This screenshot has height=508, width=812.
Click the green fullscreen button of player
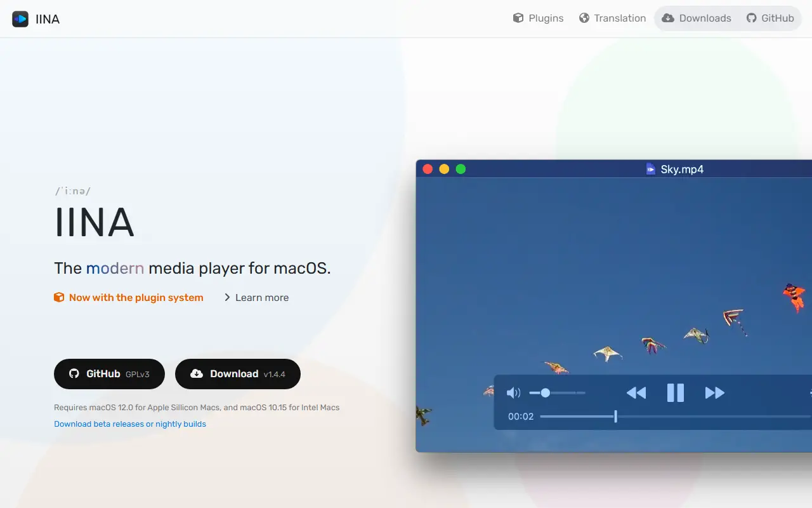461,169
